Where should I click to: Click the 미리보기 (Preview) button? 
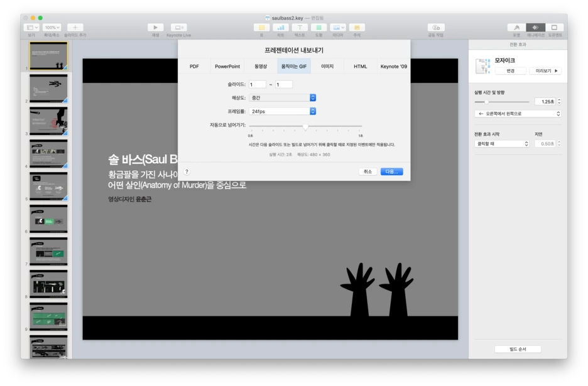pos(545,71)
